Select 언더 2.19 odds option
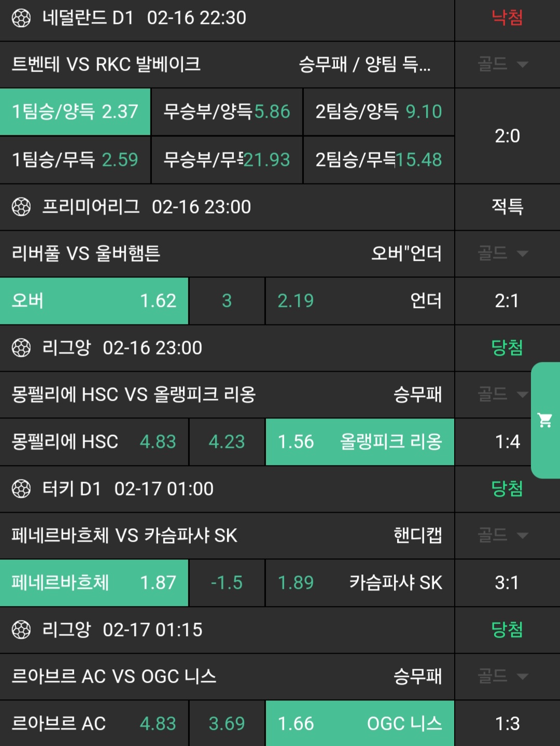 (360, 301)
